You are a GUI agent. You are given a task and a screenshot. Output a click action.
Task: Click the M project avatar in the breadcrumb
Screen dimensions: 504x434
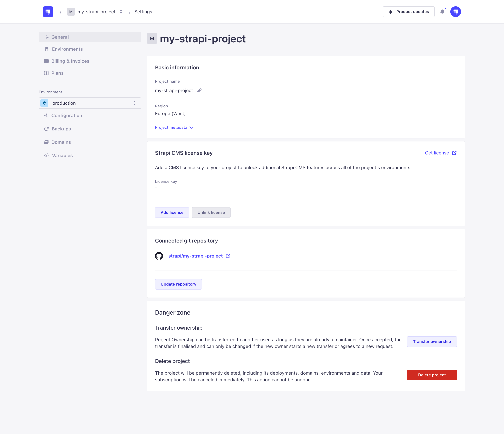(x=71, y=12)
